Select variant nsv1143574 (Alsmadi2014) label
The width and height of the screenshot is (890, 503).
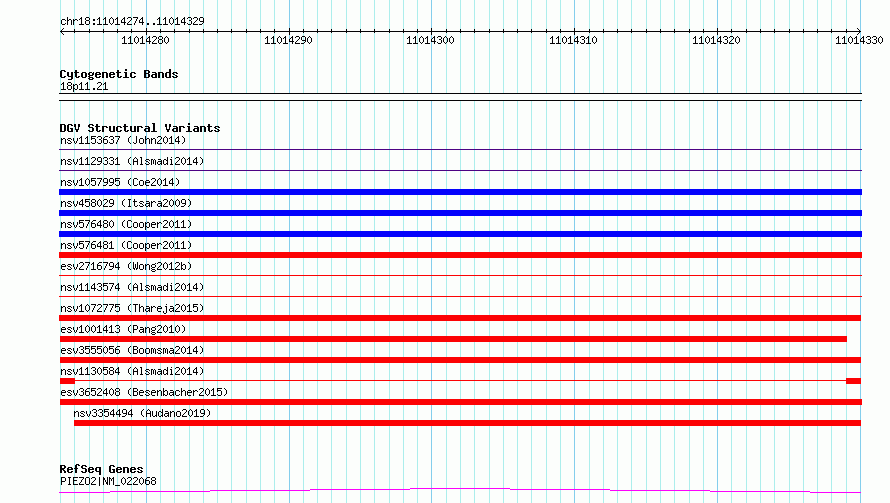coord(132,287)
